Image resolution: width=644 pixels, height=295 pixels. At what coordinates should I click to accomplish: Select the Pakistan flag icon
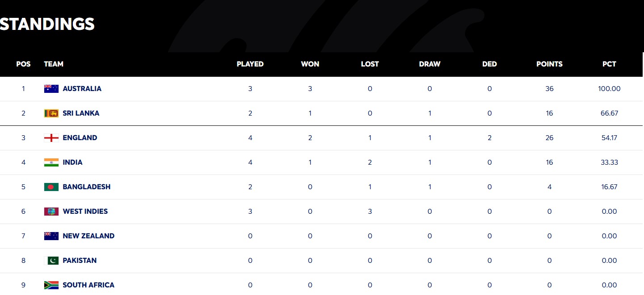pyautogui.click(x=53, y=261)
